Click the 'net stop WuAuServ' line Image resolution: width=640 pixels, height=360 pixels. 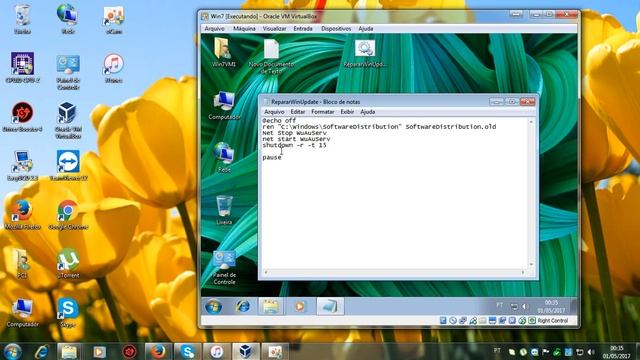pyautogui.click(x=294, y=133)
